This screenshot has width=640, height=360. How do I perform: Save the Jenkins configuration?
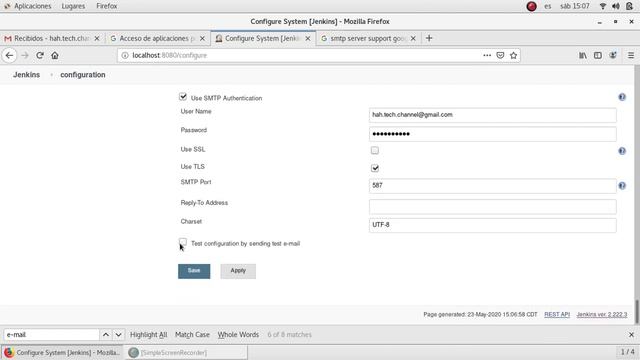click(194, 271)
